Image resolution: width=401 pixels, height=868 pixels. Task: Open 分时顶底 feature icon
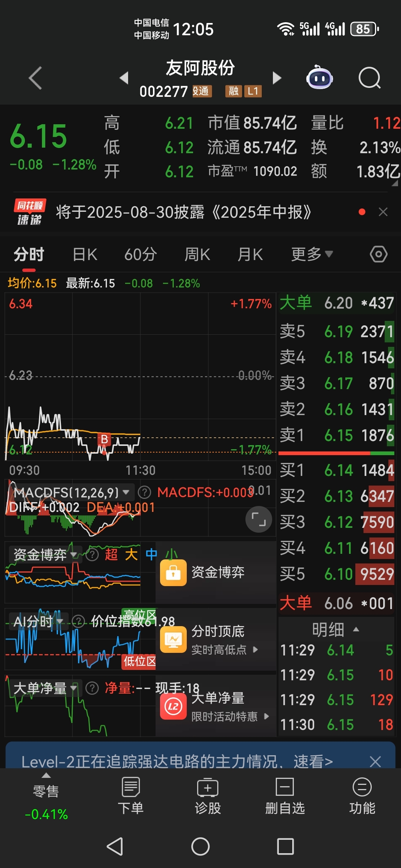point(173,640)
